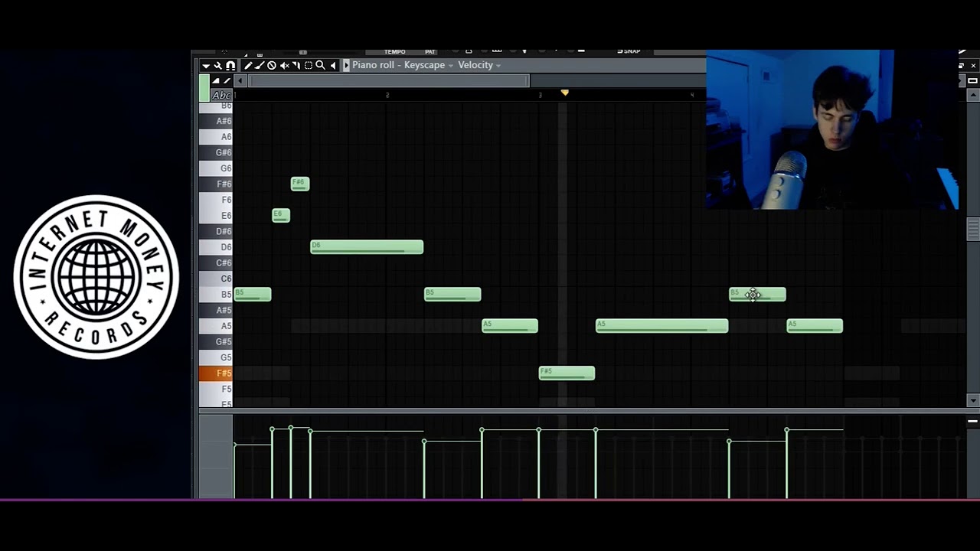Click the PAT label in top toolbar

(x=430, y=51)
